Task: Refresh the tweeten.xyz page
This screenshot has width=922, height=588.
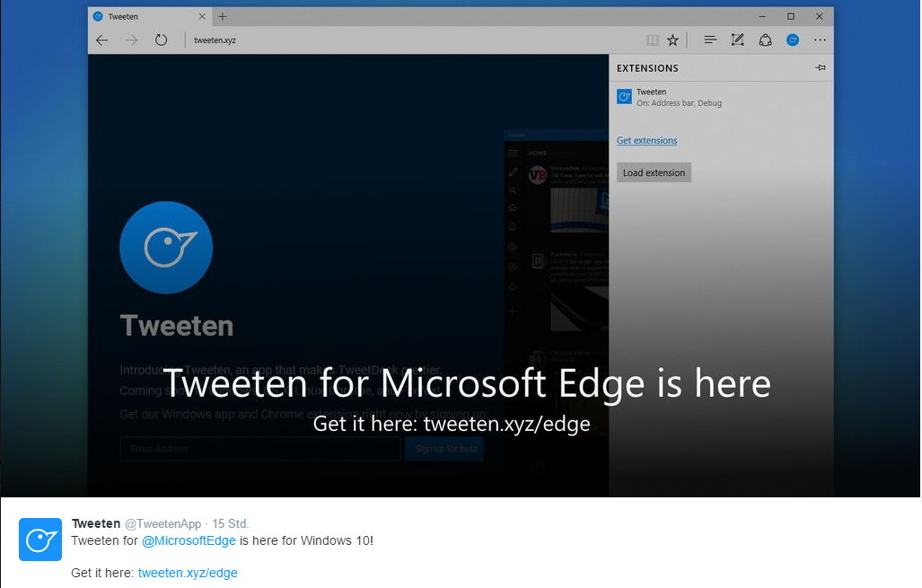Action: click(161, 40)
